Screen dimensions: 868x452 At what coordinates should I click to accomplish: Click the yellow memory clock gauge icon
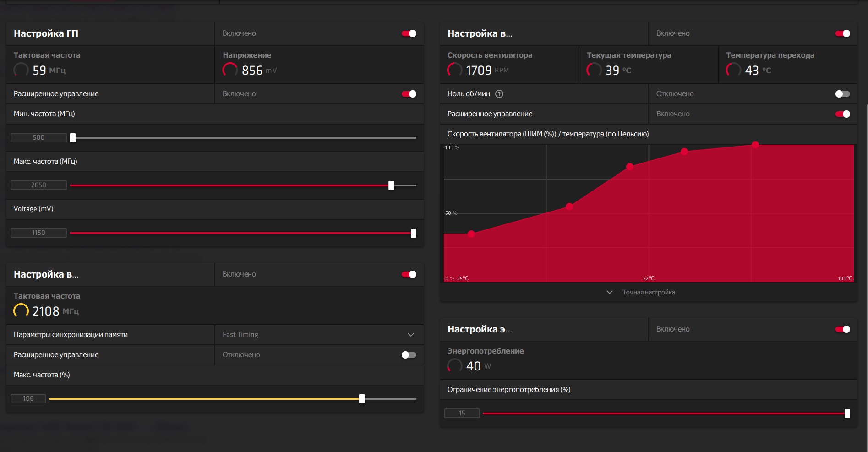(21, 311)
